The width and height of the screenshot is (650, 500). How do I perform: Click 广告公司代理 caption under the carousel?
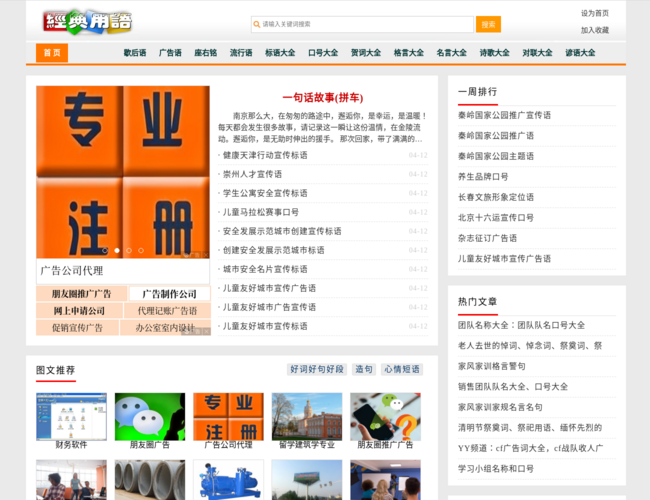pos(72,271)
